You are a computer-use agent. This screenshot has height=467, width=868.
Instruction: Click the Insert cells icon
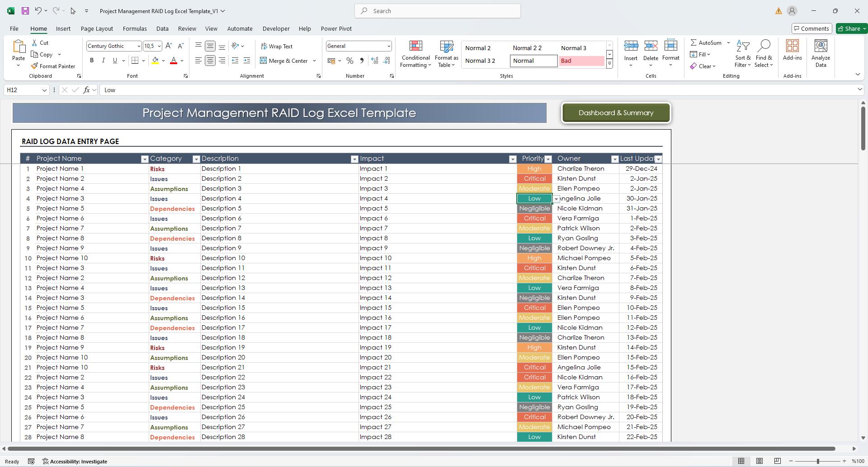[x=631, y=46]
